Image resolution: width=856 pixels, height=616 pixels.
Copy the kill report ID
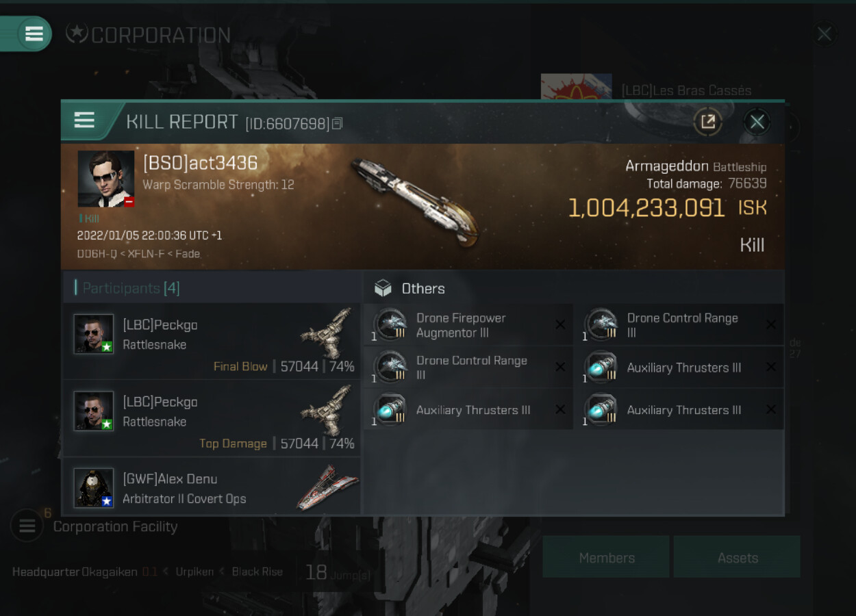337,124
